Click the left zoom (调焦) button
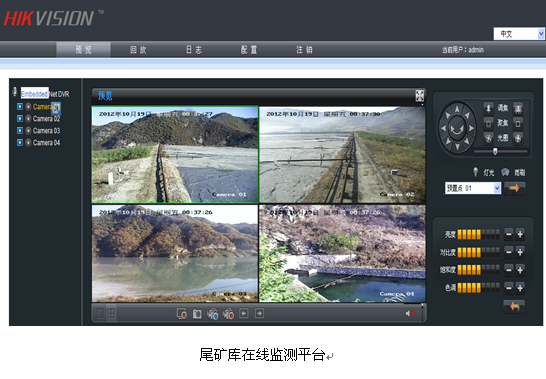 pos(488,108)
